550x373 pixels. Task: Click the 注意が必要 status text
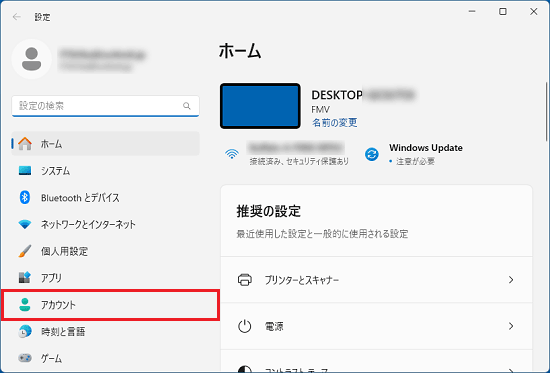(x=415, y=161)
